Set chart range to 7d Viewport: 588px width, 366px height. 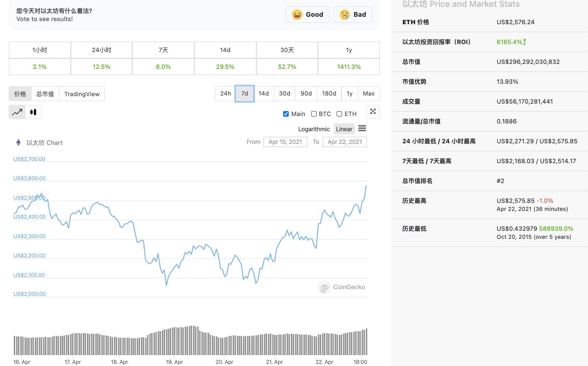click(245, 93)
